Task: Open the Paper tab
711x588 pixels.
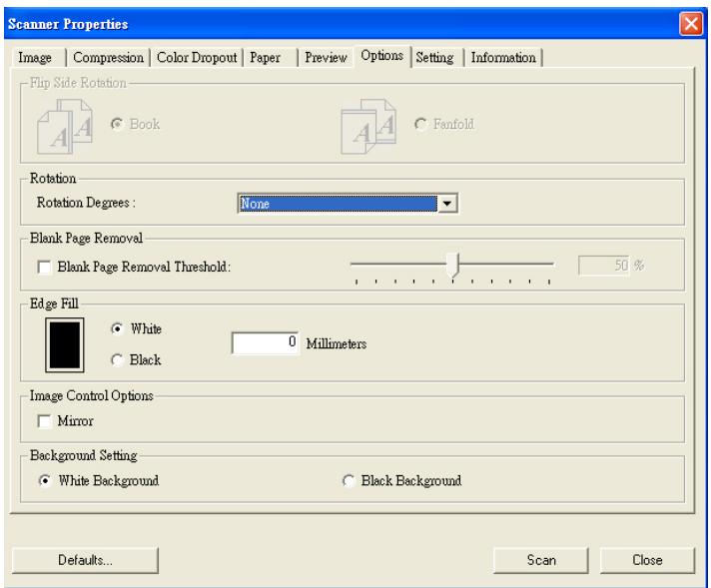Action: coord(265,57)
